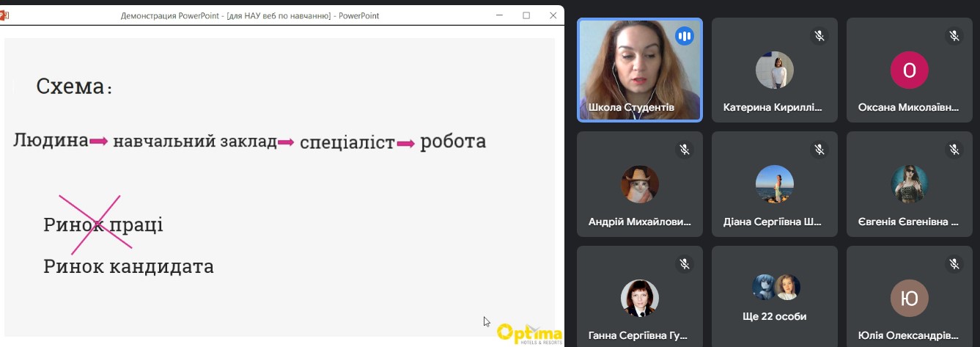Click the muted mic icon on Оксана's tile
980x347 pixels.
[x=954, y=35]
